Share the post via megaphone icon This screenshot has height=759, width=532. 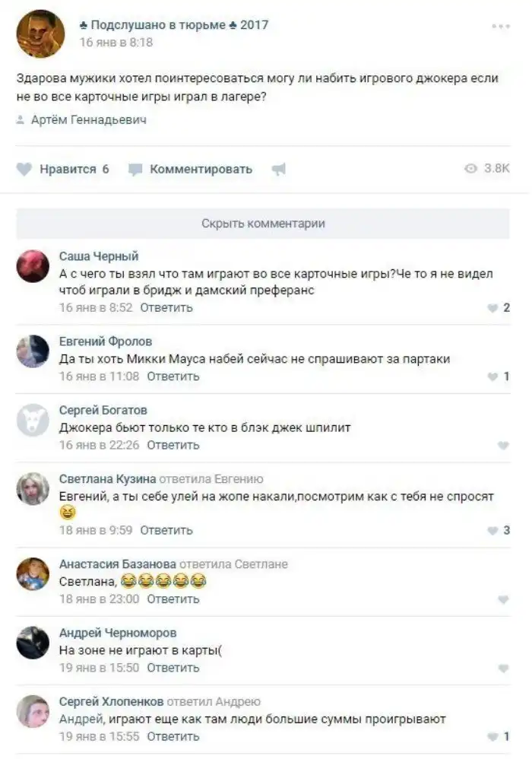279,169
